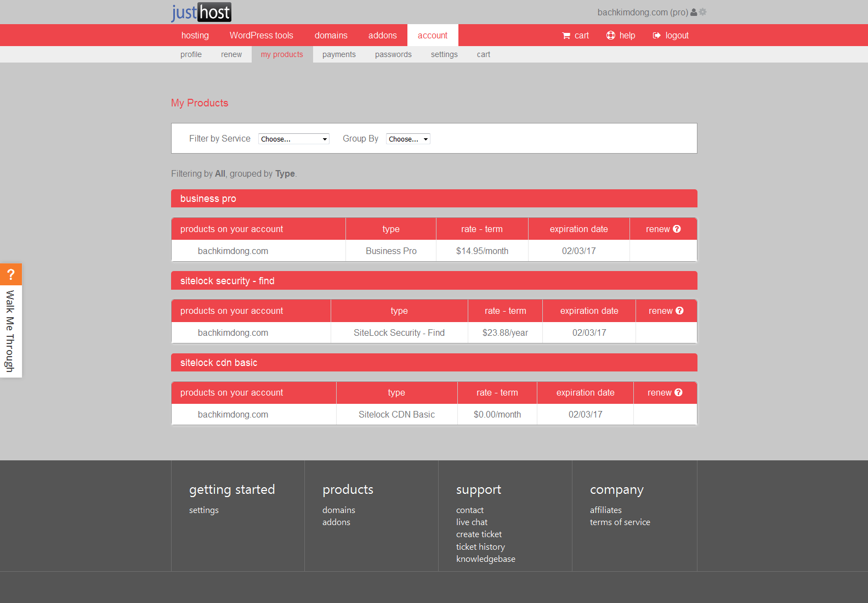Viewport: 868px width, 603px height.
Task: Open the Walk Me Through side tab
Action: tap(10, 331)
